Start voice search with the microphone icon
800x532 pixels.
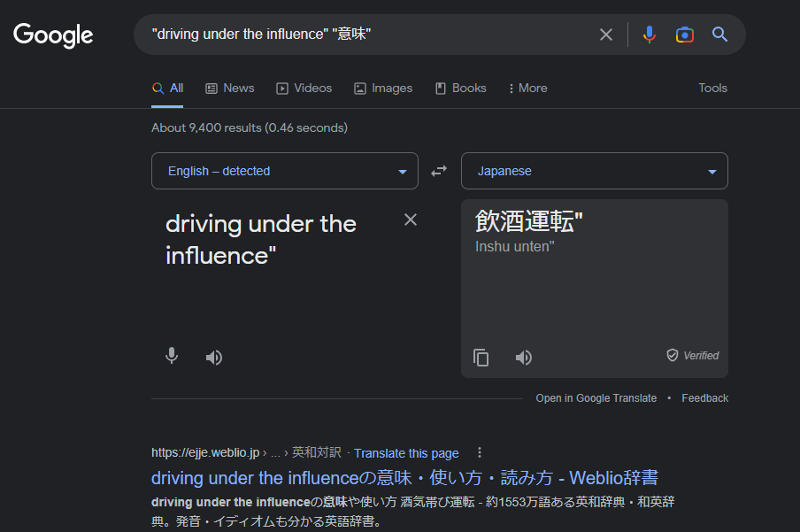click(649, 35)
